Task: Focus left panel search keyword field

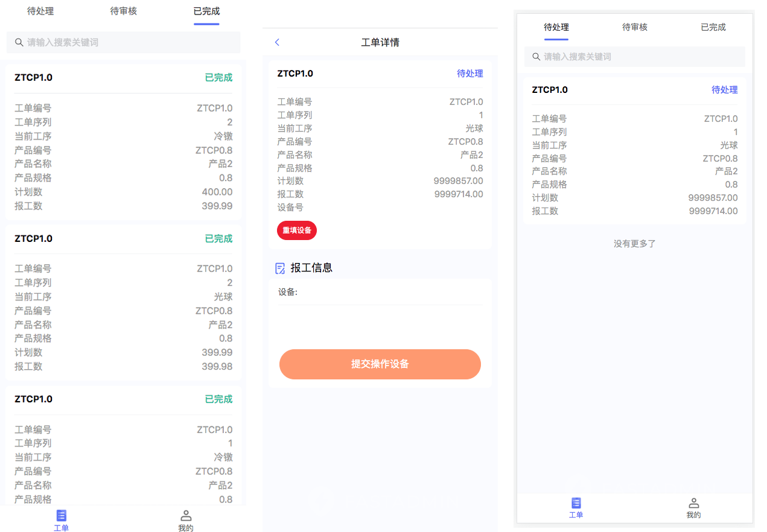Action: [x=123, y=42]
